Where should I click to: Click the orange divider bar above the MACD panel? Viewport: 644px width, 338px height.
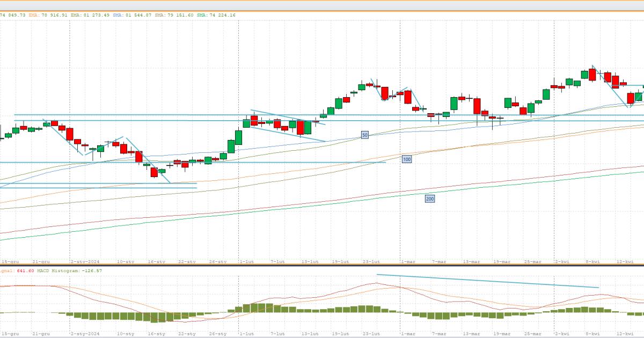pos(322,266)
